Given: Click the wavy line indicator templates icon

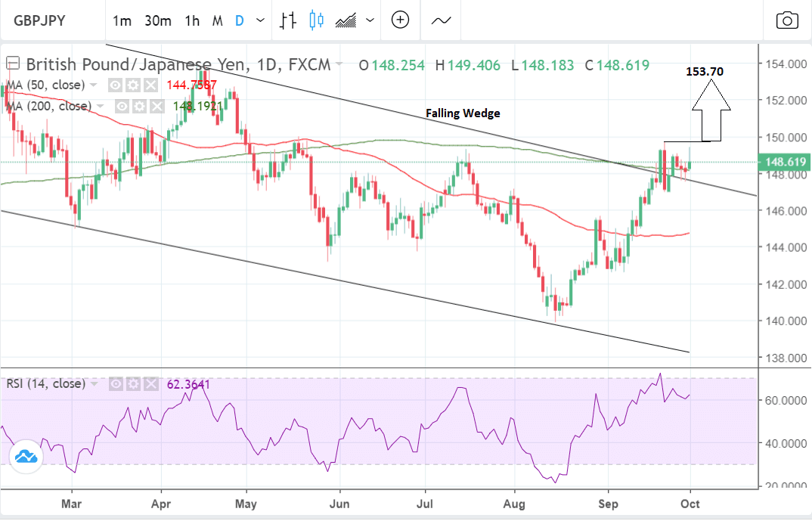Looking at the screenshot, I should [441, 20].
